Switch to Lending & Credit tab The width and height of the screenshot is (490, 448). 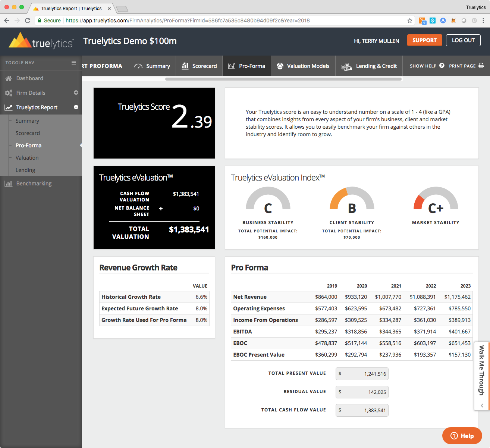(x=369, y=66)
